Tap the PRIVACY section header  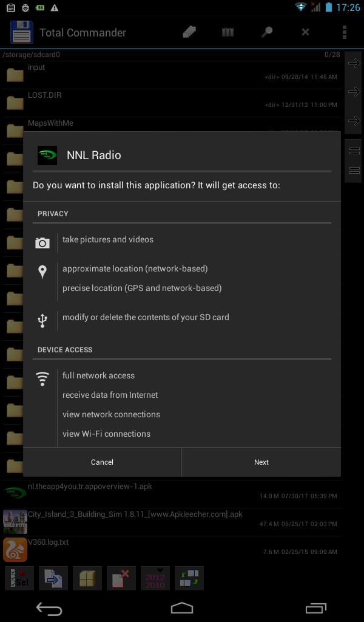53,214
